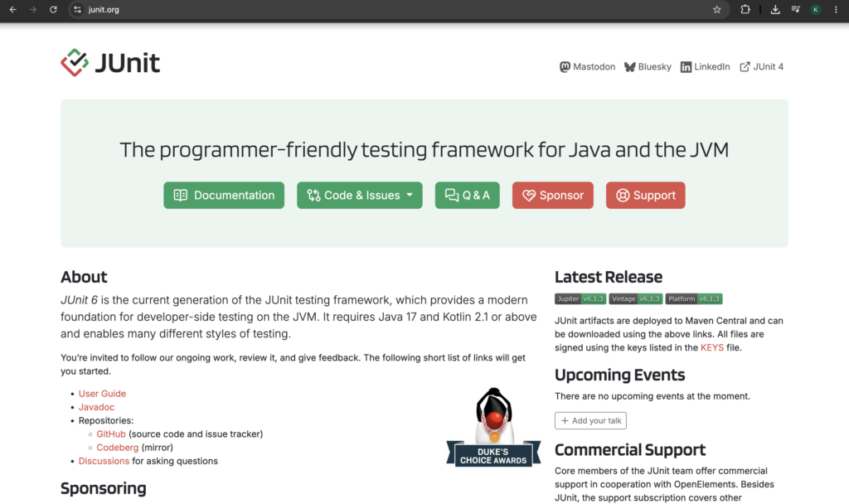The width and height of the screenshot is (849, 504).
Task: Click the About heading
Action: [84, 277]
